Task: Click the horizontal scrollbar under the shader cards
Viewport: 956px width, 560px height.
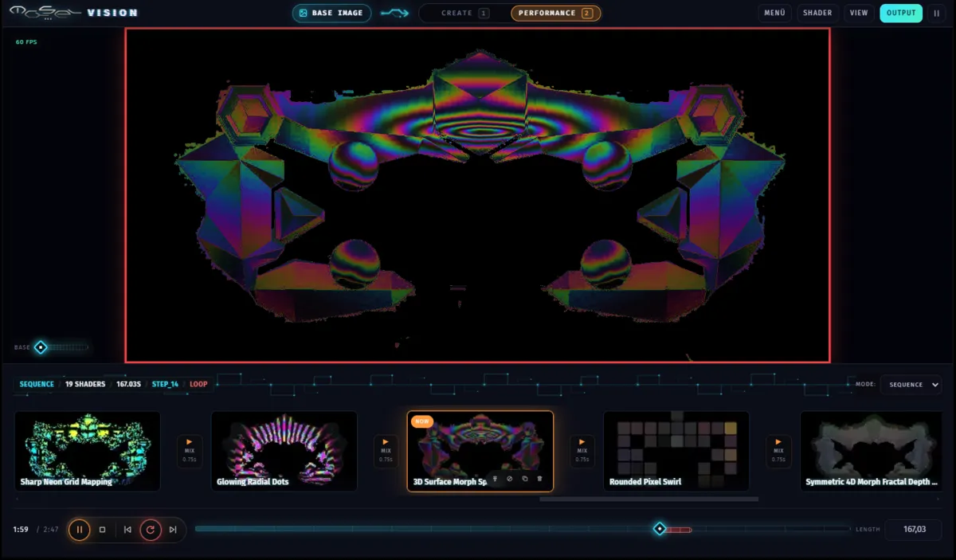Action: pos(648,499)
